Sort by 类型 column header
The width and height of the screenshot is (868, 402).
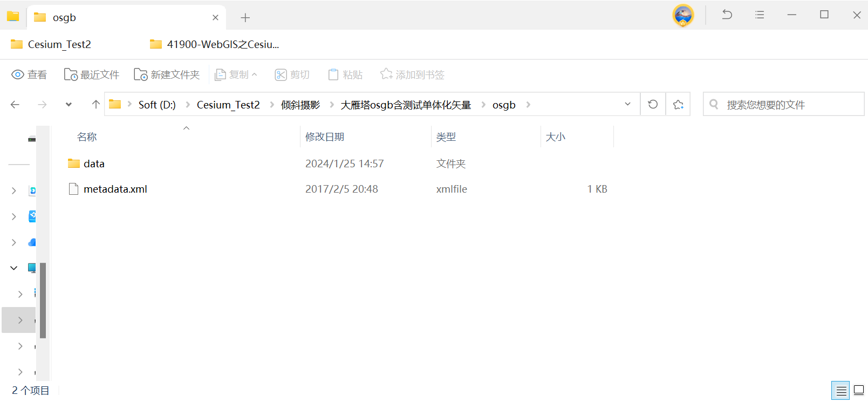click(446, 137)
